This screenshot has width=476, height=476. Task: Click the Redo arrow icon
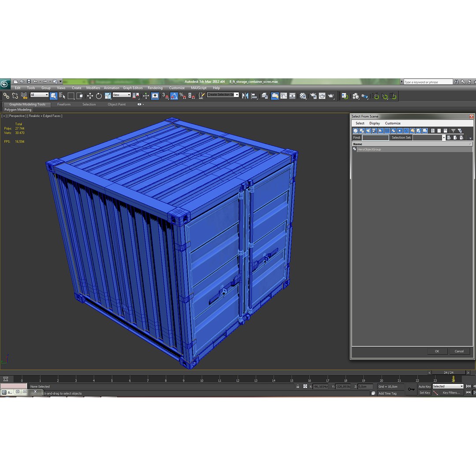coord(45,82)
